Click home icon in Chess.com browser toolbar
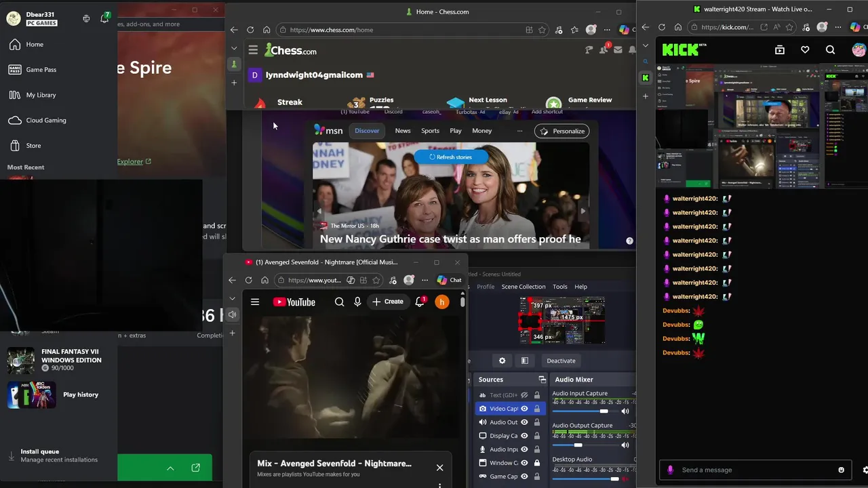The height and width of the screenshot is (488, 868). click(x=267, y=30)
